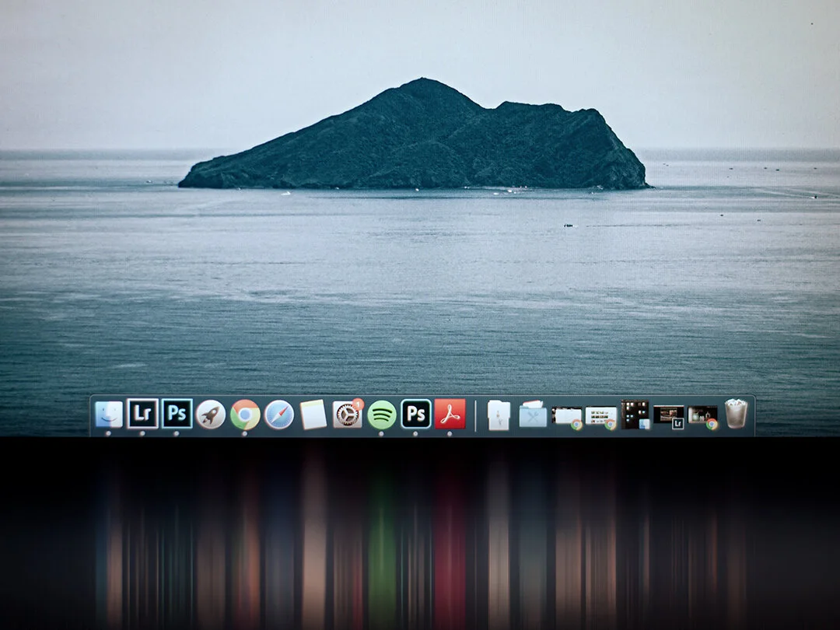This screenshot has height=630, width=840.
Task: Restore the dark minimized Chrome window
Action: pos(702,418)
